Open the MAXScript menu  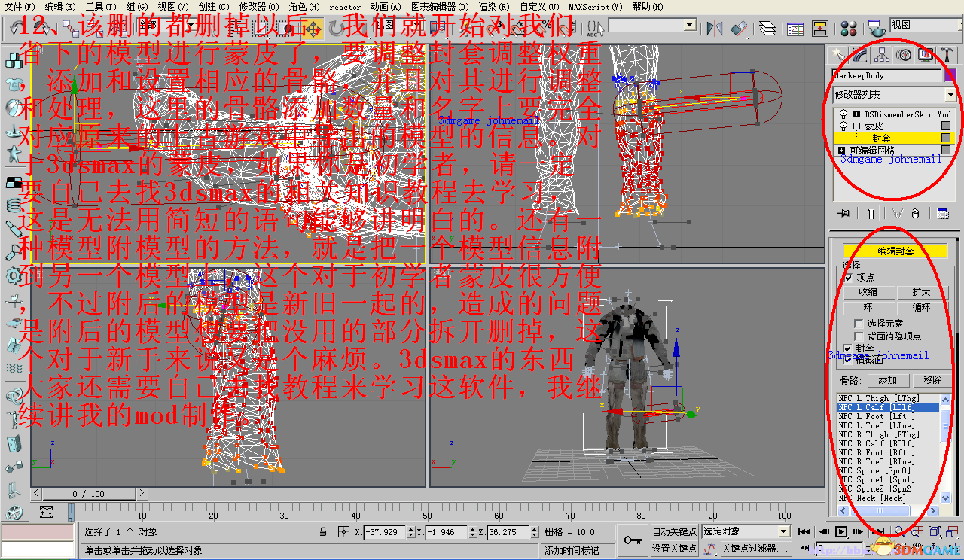pos(595,7)
